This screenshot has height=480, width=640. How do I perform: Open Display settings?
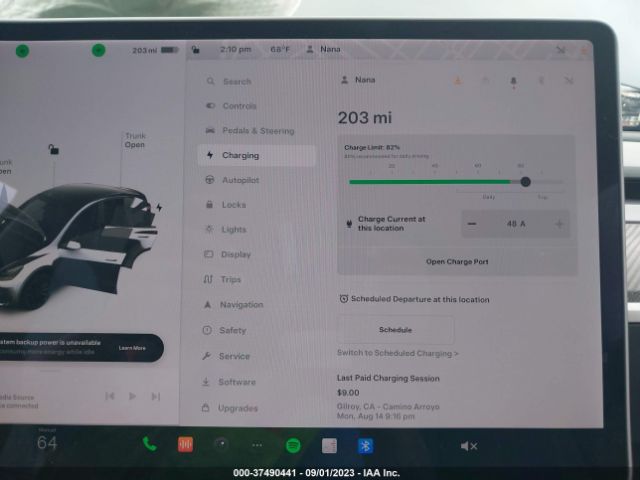click(227, 254)
